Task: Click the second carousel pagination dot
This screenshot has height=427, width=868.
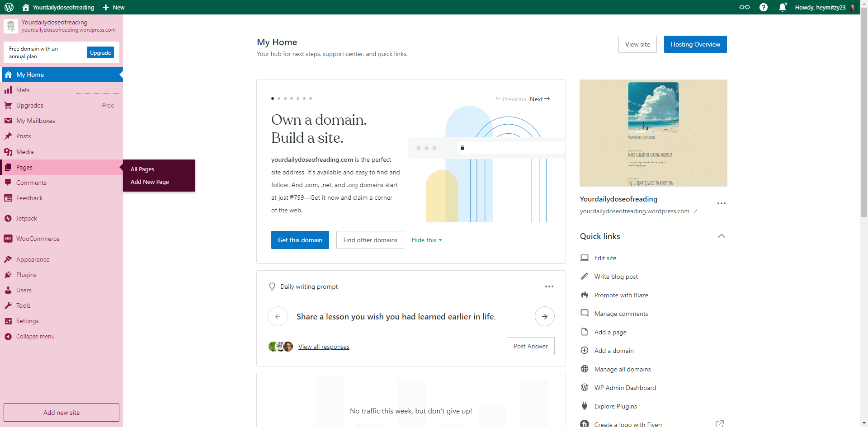Action: coord(279,98)
